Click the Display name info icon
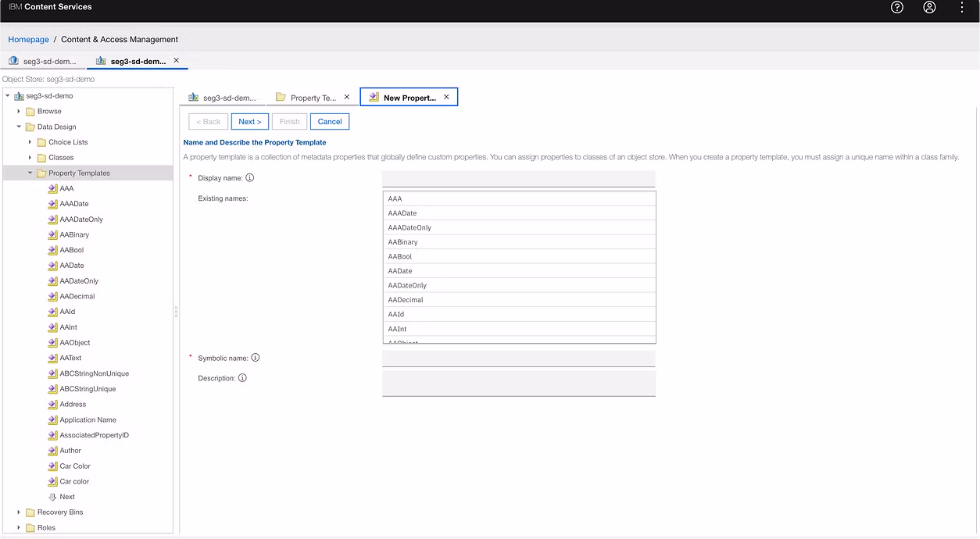The image size is (980, 539). coord(250,177)
